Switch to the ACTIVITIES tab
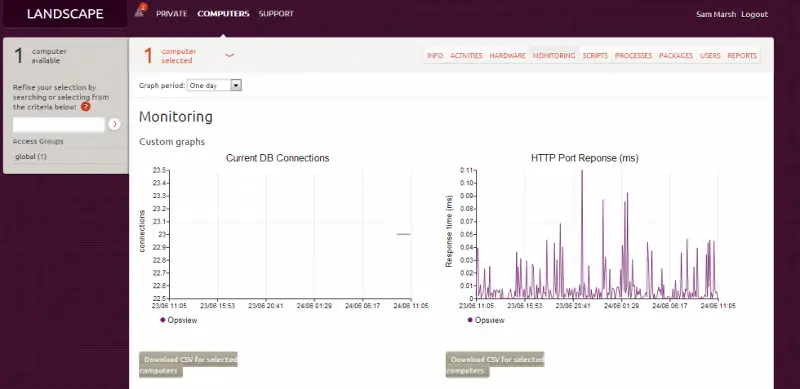The height and width of the screenshot is (389, 800). [466, 56]
